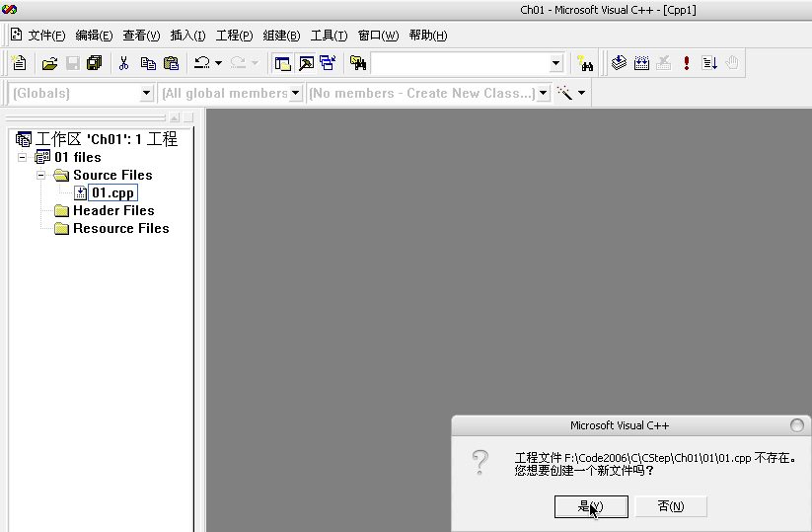This screenshot has width=812, height=532.
Task: Click 否(N) in the dialog
Action: [671, 506]
